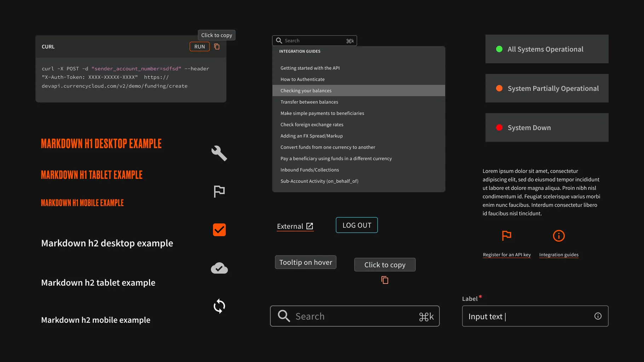The width and height of the screenshot is (644, 362).
Task: Click the ⌘k shortcut in large search
Action: tap(426, 316)
